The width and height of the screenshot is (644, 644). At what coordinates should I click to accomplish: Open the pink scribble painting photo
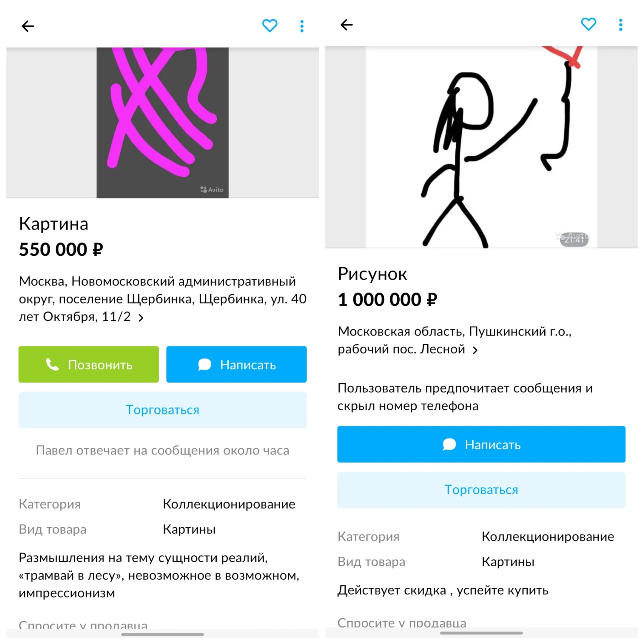(x=163, y=123)
